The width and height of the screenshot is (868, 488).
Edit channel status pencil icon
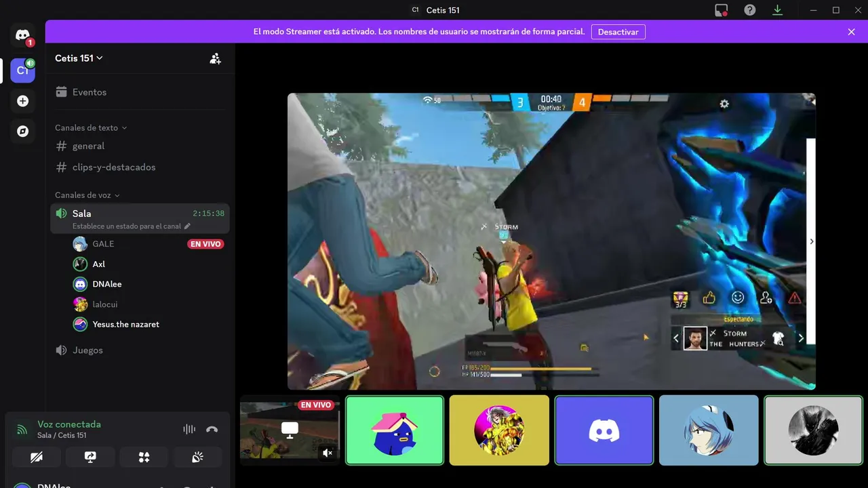click(x=188, y=226)
